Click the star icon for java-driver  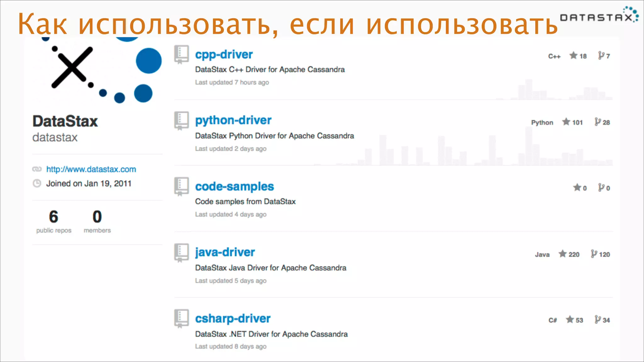point(563,254)
